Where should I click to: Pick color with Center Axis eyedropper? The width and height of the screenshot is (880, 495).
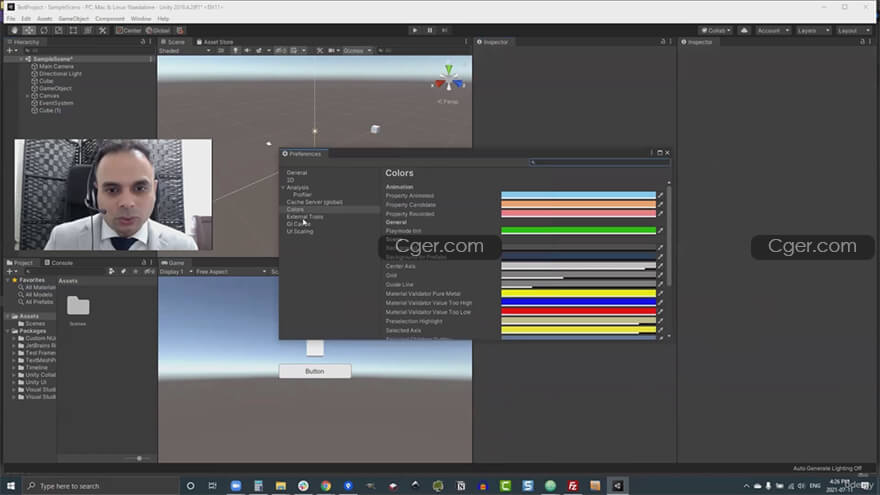point(661,266)
